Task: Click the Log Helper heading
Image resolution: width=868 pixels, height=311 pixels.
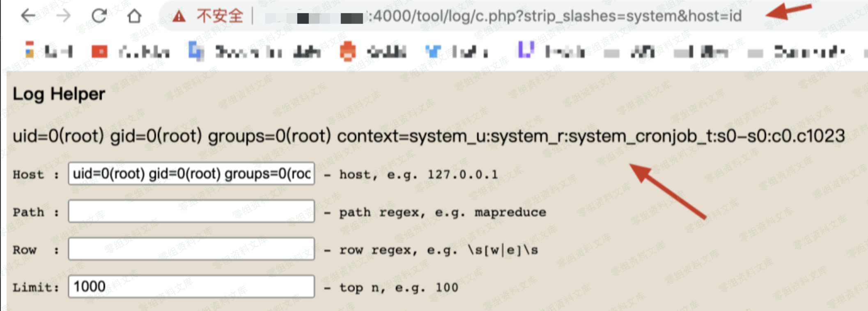Action: (x=59, y=94)
